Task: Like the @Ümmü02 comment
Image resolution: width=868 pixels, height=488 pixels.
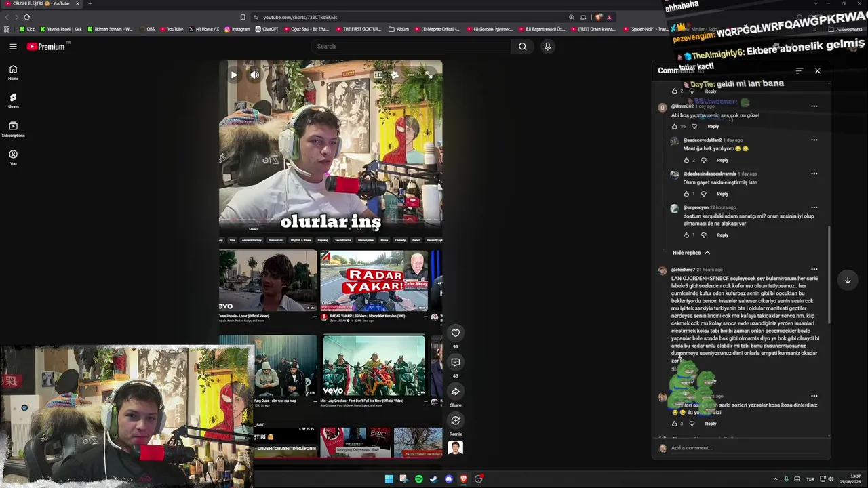Action: coord(675,126)
